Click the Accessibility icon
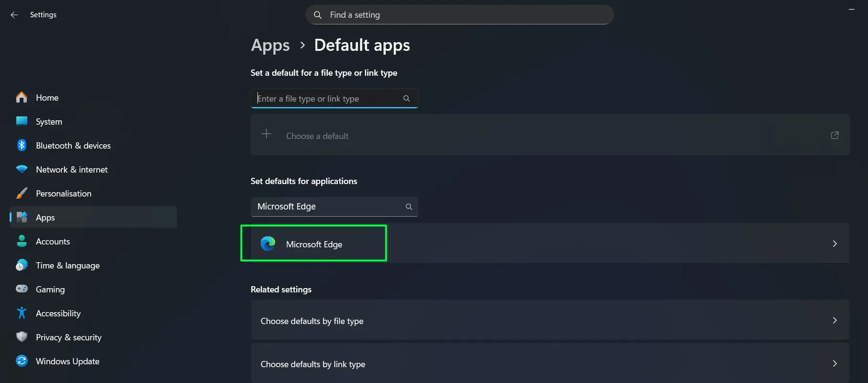This screenshot has width=868, height=383. (x=22, y=313)
